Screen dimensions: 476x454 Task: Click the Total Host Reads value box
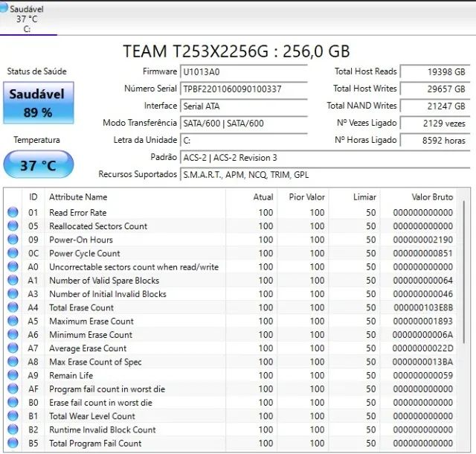click(x=434, y=72)
